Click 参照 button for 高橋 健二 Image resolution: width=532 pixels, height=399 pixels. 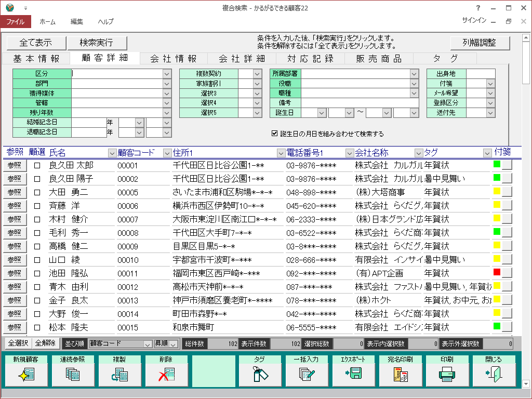click(15, 246)
